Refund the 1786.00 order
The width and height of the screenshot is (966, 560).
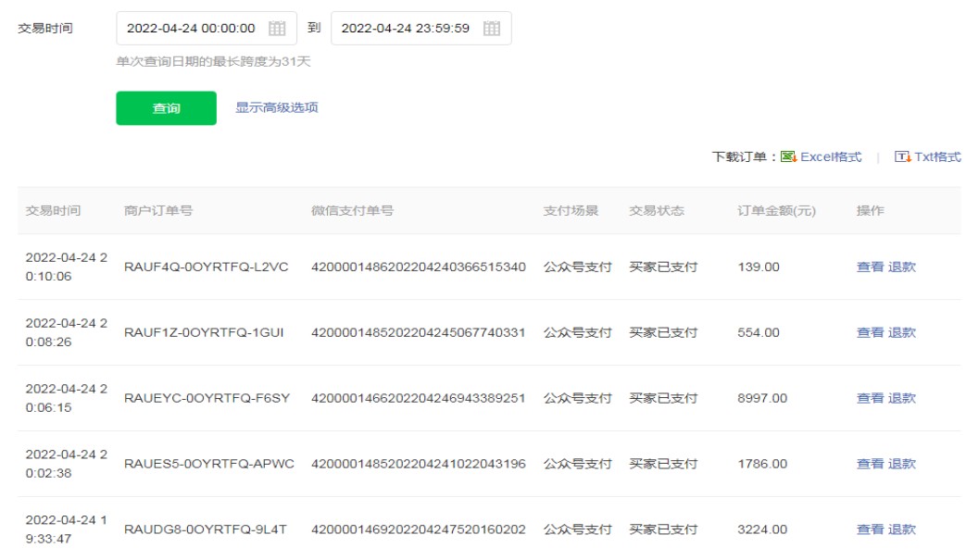(902, 464)
